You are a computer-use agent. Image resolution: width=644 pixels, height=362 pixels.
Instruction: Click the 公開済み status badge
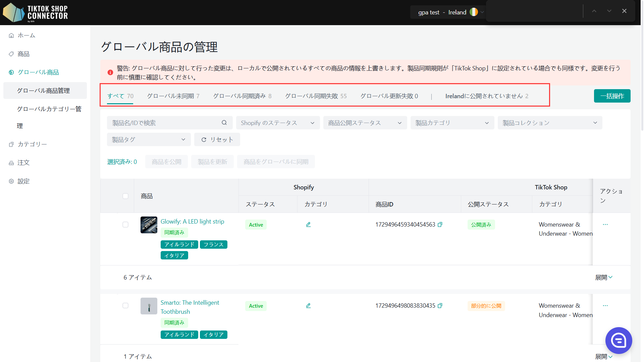[x=481, y=225]
